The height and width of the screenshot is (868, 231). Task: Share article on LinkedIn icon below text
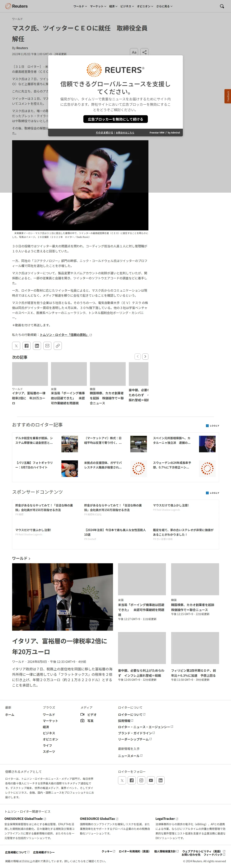(x=37, y=346)
